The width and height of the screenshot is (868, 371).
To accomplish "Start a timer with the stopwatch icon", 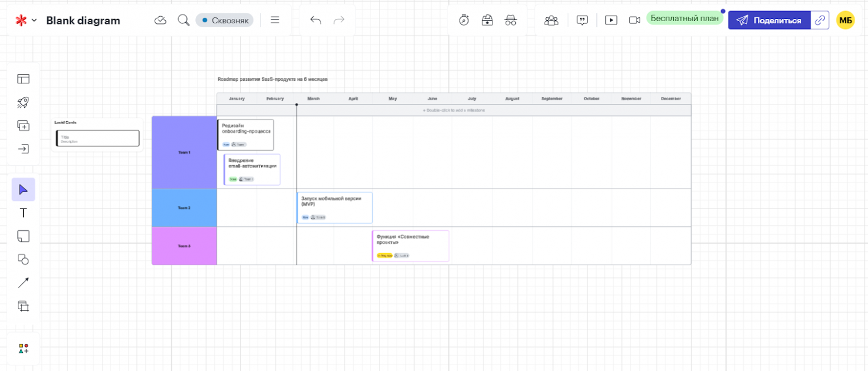I will coord(465,20).
